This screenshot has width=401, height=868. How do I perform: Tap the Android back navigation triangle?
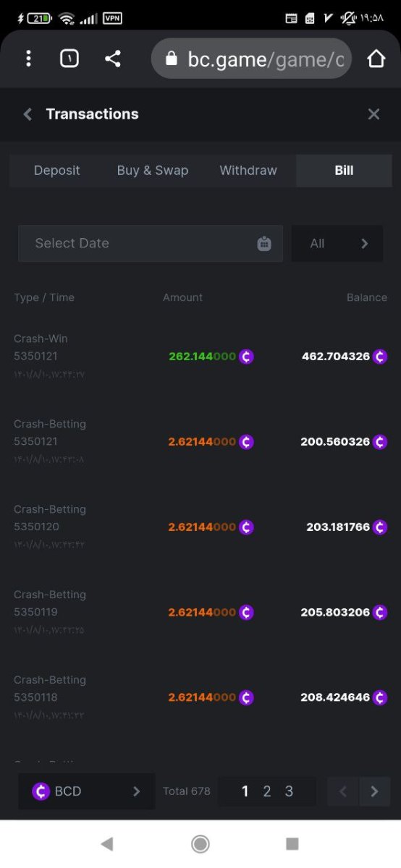(x=107, y=843)
